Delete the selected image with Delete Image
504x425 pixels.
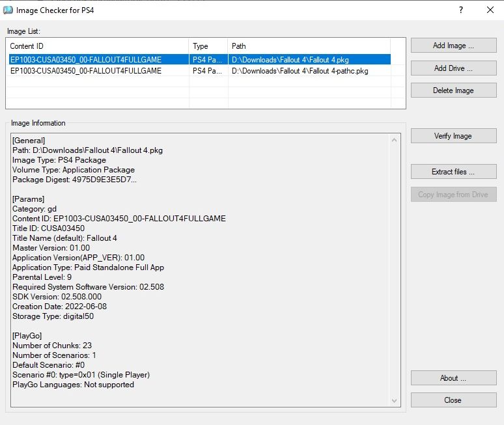[454, 90]
